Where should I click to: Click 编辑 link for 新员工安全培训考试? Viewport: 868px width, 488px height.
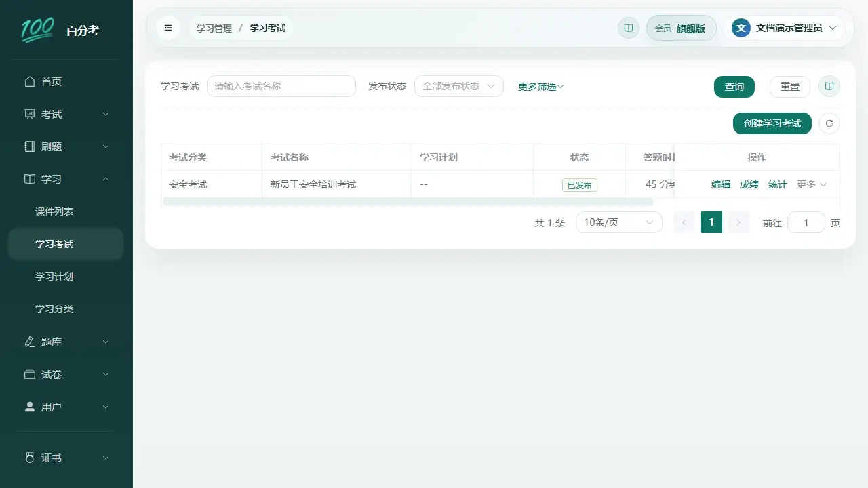click(x=721, y=184)
